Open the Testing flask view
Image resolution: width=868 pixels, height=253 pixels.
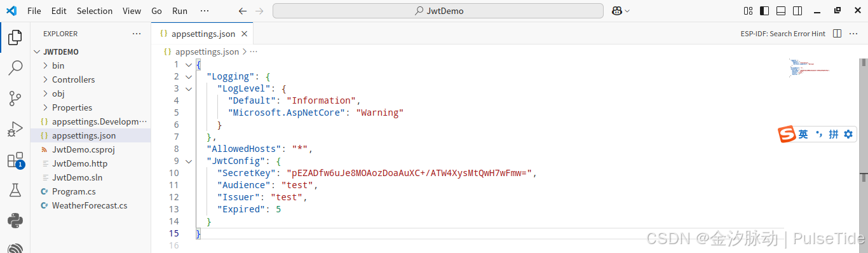click(x=15, y=190)
